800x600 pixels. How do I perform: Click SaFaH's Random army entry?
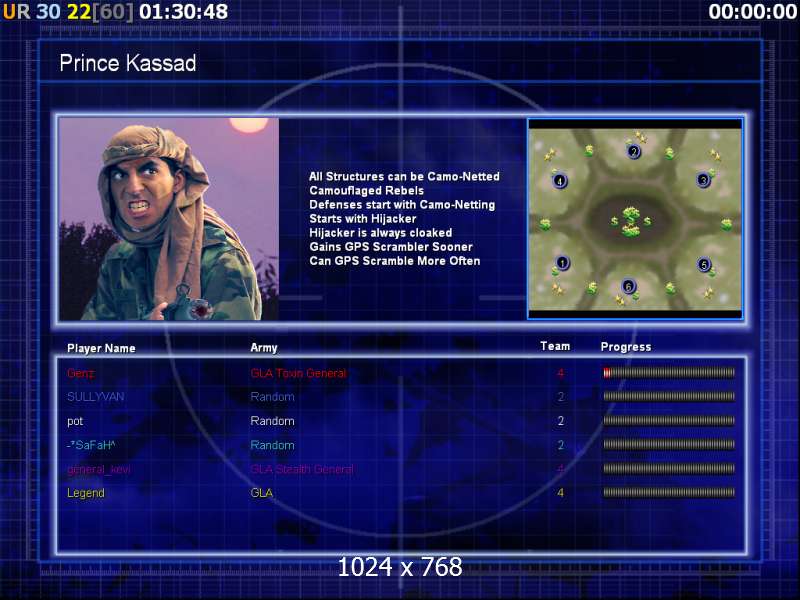pos(272,445)
